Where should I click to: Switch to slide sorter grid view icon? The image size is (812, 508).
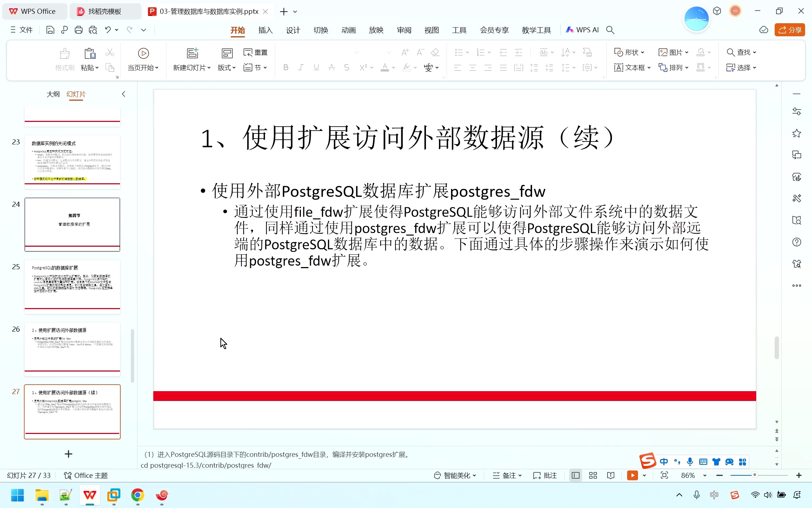(x=593, y=475)
